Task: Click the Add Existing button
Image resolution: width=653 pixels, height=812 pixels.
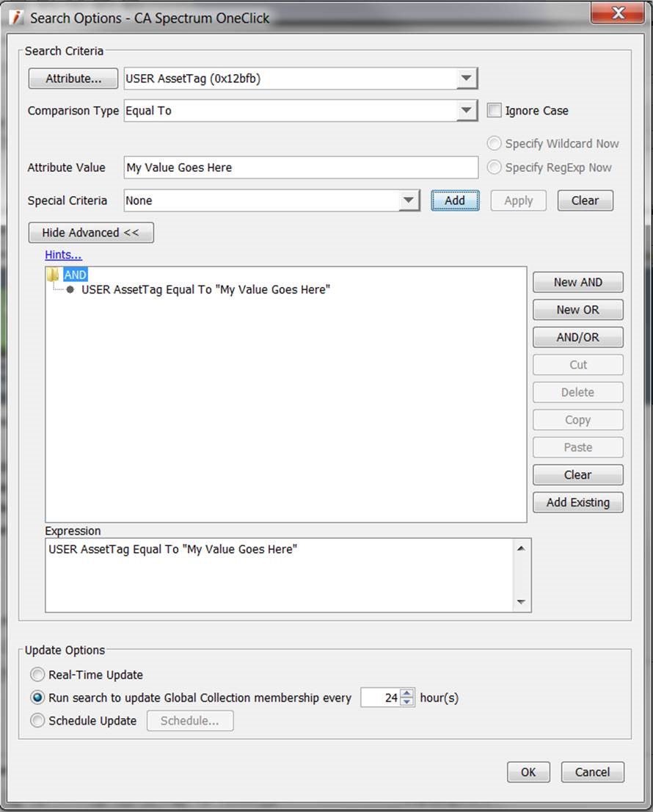Action: pyautogui.click(x=577, y=501)
